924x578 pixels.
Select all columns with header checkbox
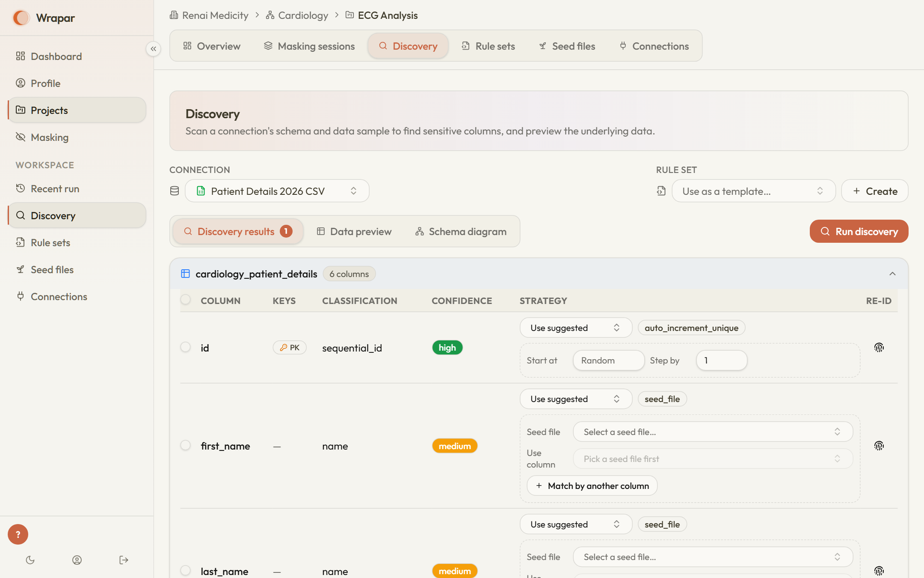click(x=185, y=300)
